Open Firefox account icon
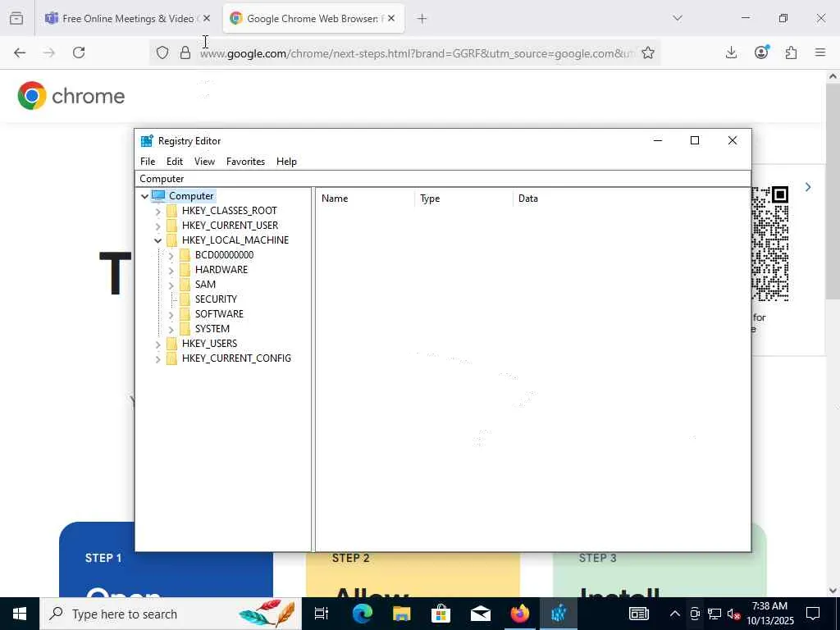Screen dimensions: 840x630 tap(761, 52)
